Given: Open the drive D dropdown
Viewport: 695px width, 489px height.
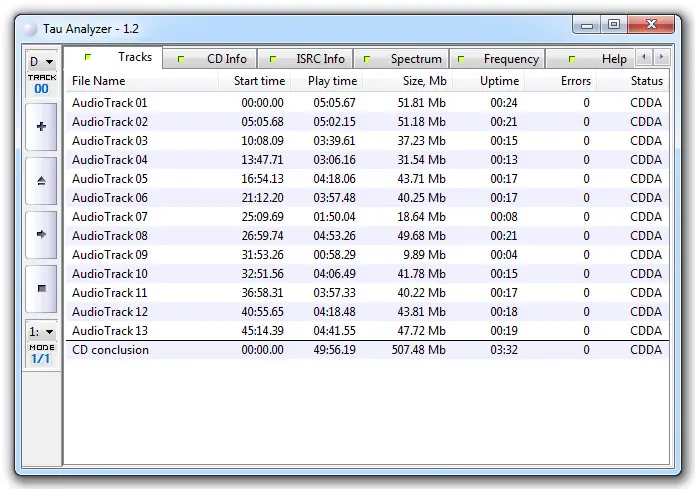Looking at the screenshot, I should (x=42, y=62).
